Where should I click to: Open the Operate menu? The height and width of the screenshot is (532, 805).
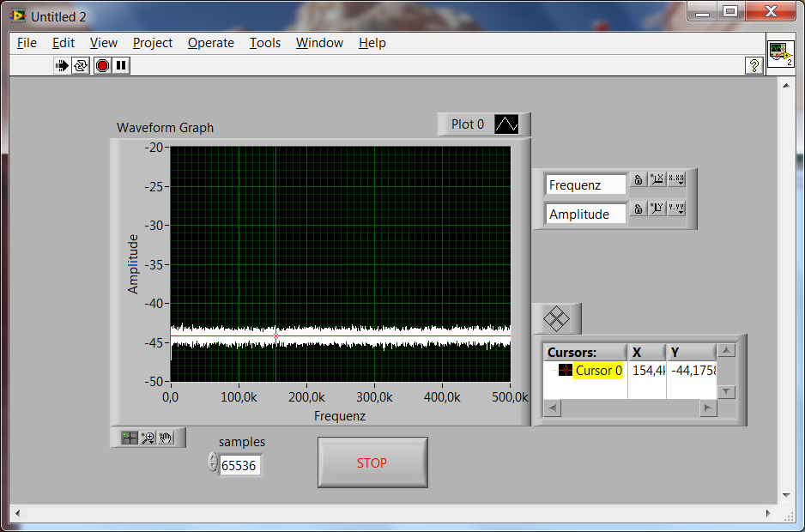tap(211, 43)
